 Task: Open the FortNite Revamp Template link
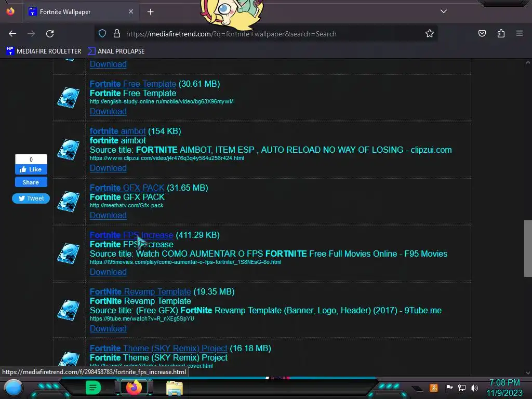point(140,291)
